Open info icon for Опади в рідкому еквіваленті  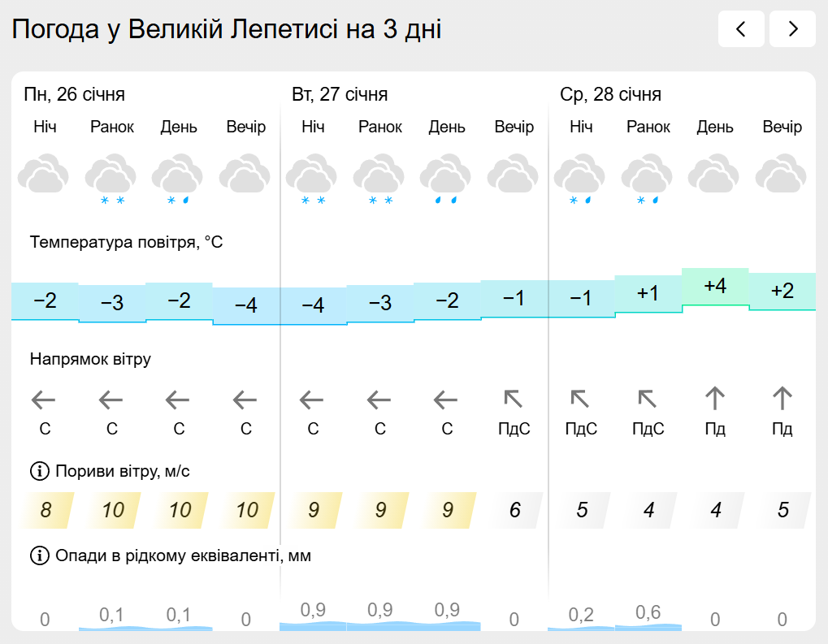(x=38, y=555)
